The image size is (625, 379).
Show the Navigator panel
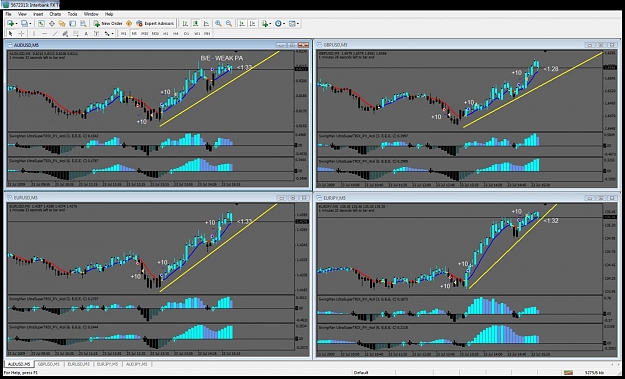[x=62, y=24]
